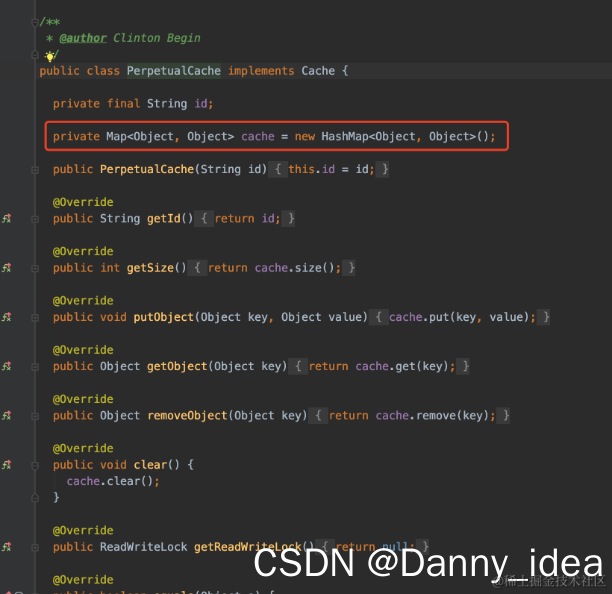Expand the getId method fold marker
612x594 pixels.
pyautogui.click(x=35, y=219)
